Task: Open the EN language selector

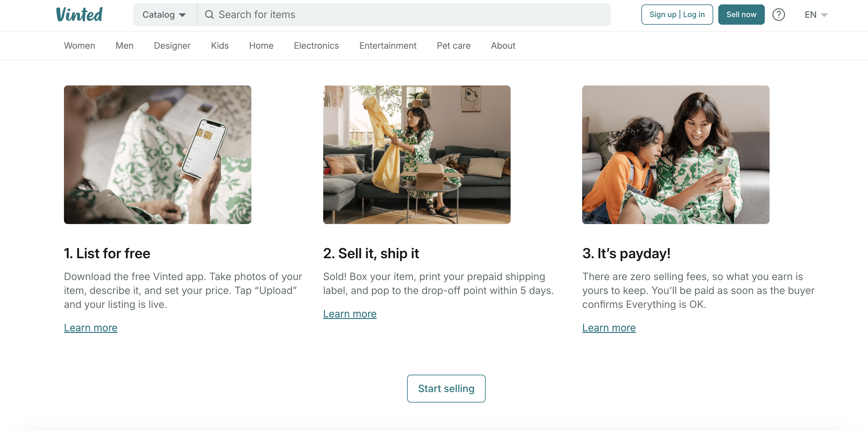Action: pyautogui.click(x=816, y=15)
